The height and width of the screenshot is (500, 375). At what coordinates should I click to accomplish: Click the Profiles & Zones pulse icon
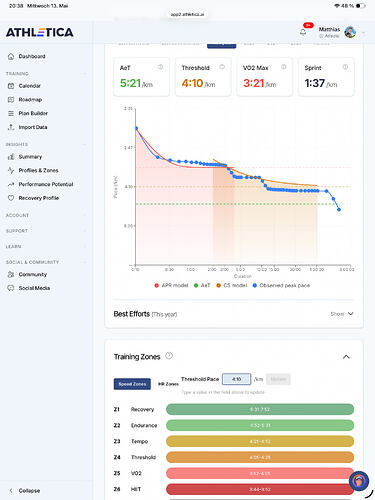11,170
